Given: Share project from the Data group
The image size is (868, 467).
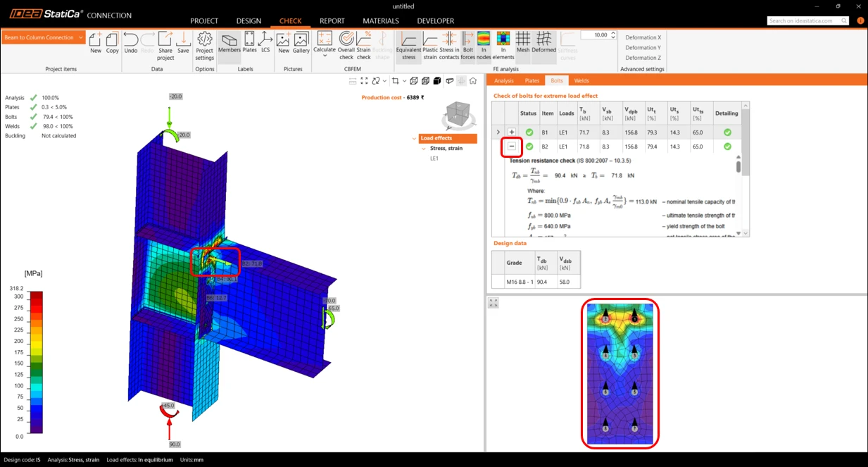Looking at the screenshot, I should [165, 46].
